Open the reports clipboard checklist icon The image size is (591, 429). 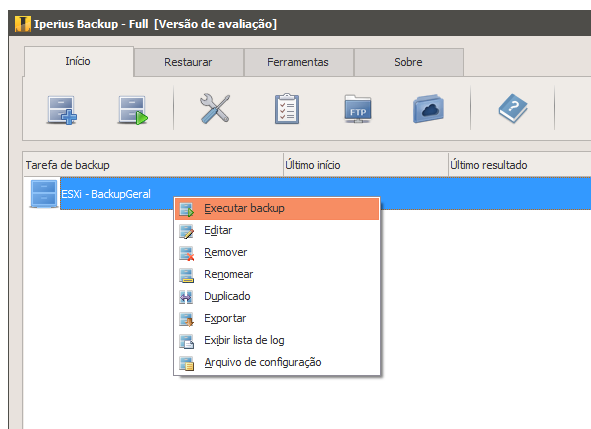287,109
